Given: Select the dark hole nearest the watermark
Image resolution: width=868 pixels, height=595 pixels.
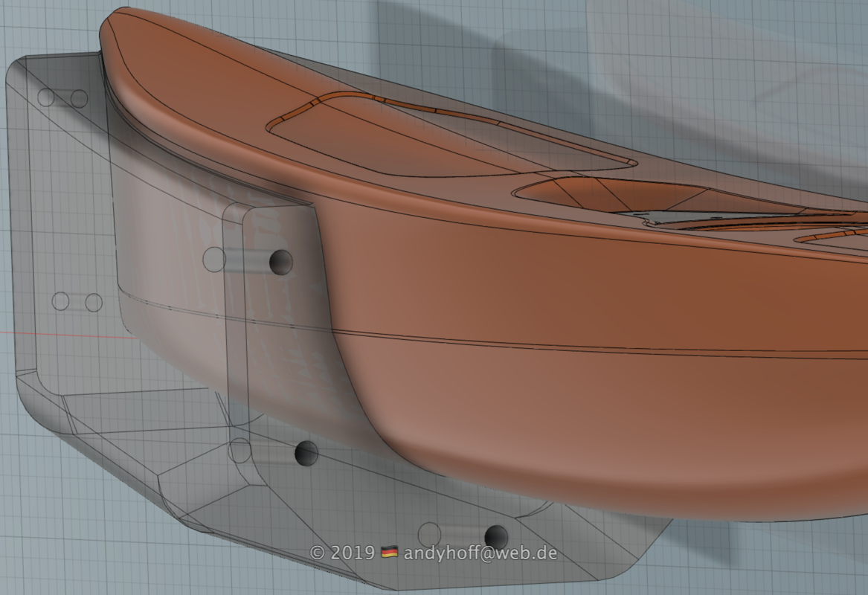Looking at the screenshot, I should 495,535.
